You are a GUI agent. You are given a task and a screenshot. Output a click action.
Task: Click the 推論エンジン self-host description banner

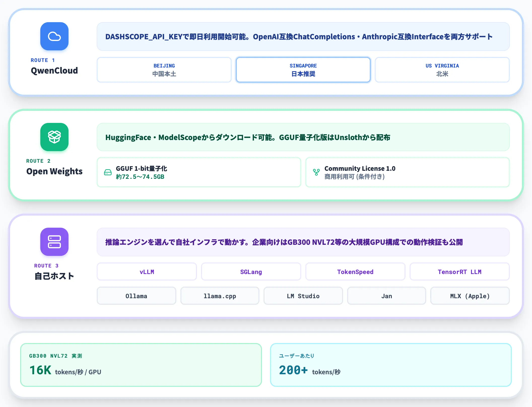tap(303, 242)
